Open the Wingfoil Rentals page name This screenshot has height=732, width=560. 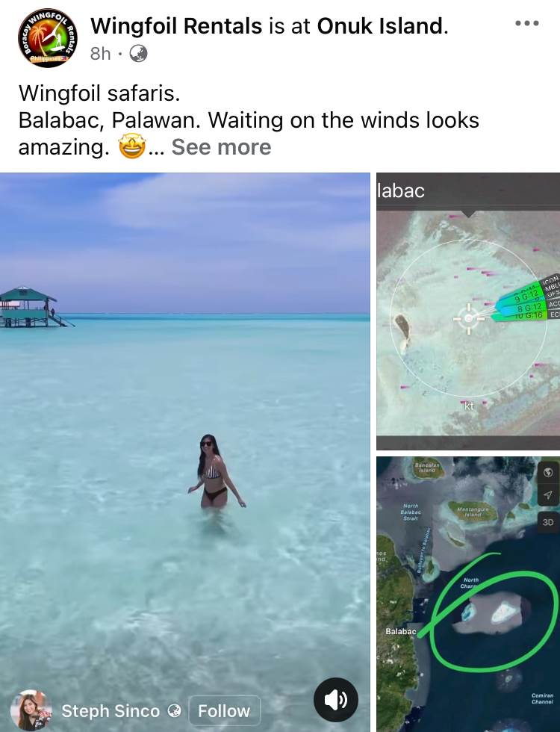pos(176,26)
